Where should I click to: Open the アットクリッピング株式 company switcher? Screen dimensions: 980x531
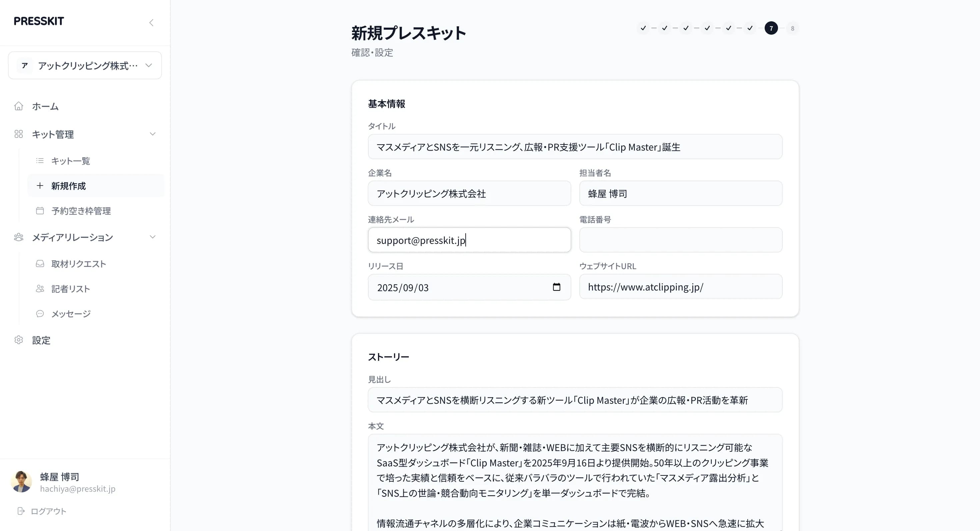[x=85, y=65]
